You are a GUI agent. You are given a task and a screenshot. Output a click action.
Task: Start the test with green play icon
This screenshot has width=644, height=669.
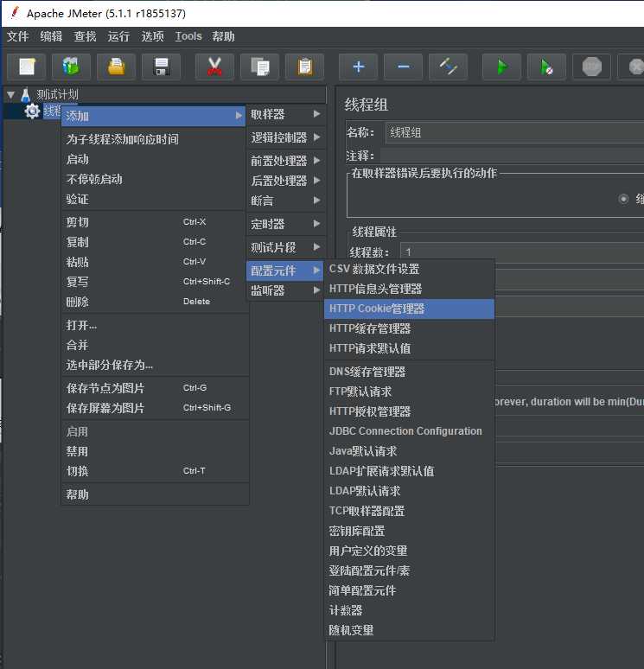coord(502,67)
